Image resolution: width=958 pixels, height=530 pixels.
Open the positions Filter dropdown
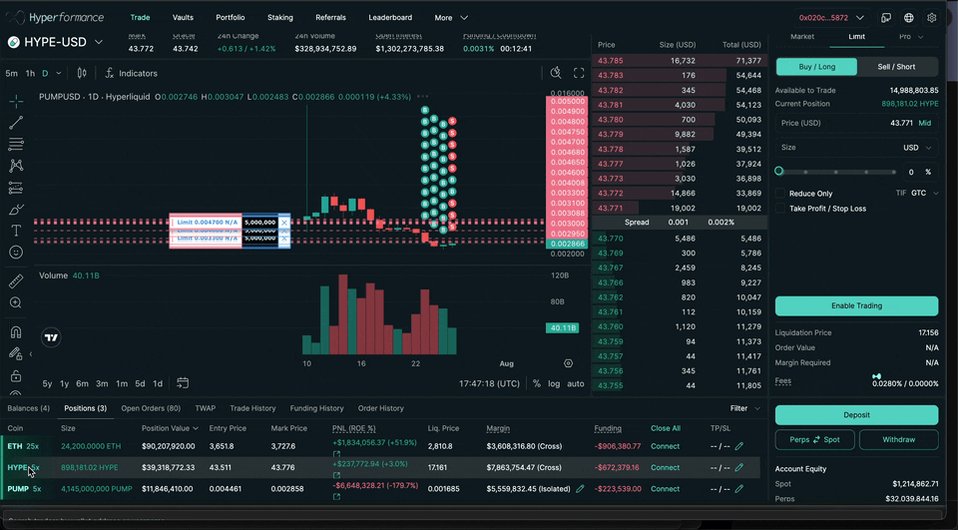pyautogui.click(x=745, y=408)
